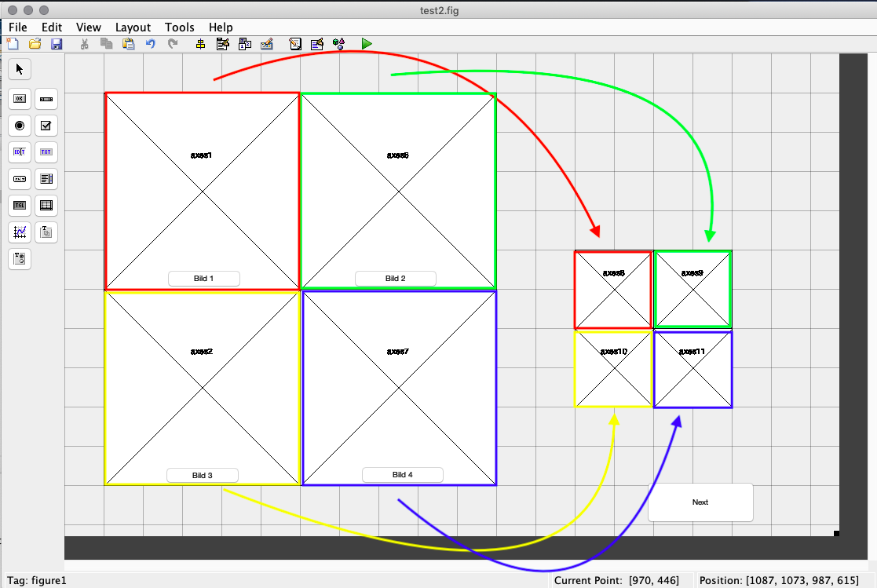Select the Axes component tool

pyautogui.click(x=20, y=232)
